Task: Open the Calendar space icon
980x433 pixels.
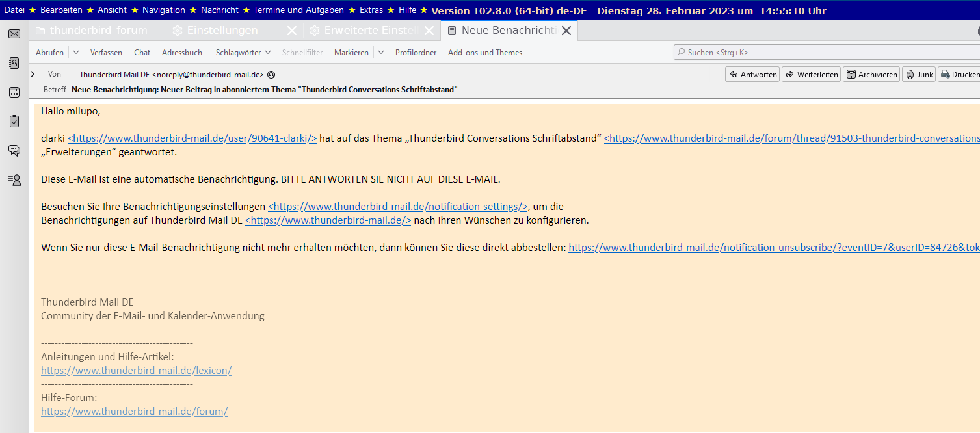Action: pos(14,92)
